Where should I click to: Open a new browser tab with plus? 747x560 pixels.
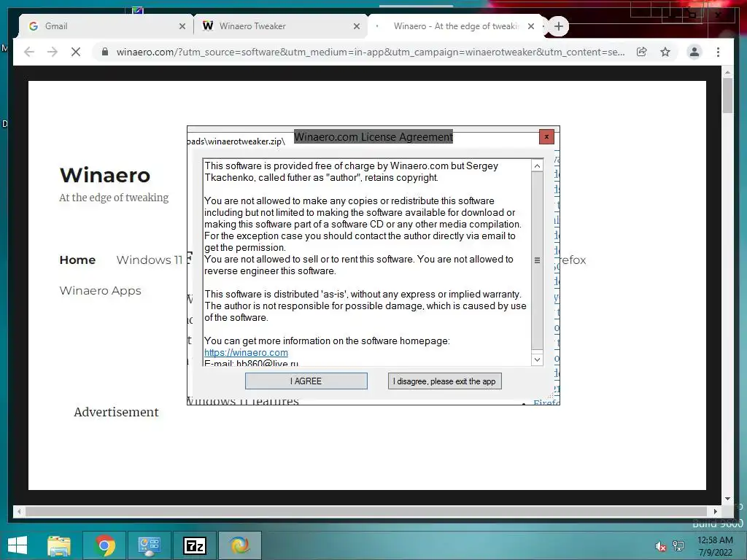tap(559, 26)
